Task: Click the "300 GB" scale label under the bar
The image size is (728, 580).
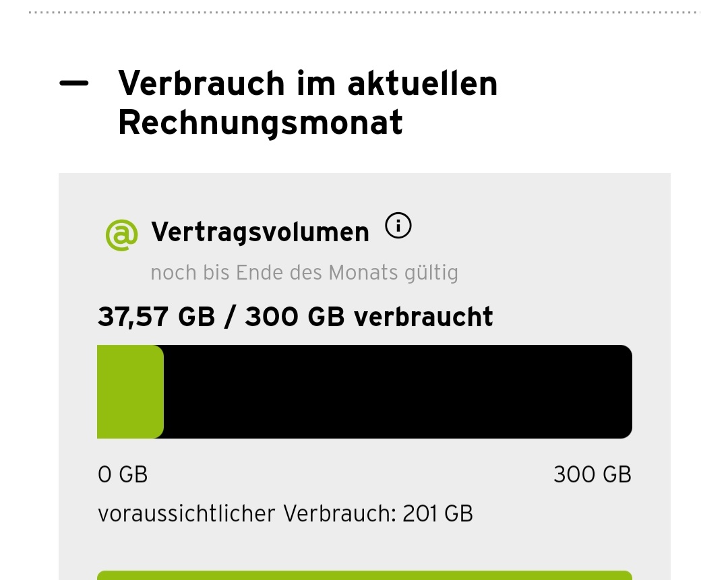Action: point(592,475)
